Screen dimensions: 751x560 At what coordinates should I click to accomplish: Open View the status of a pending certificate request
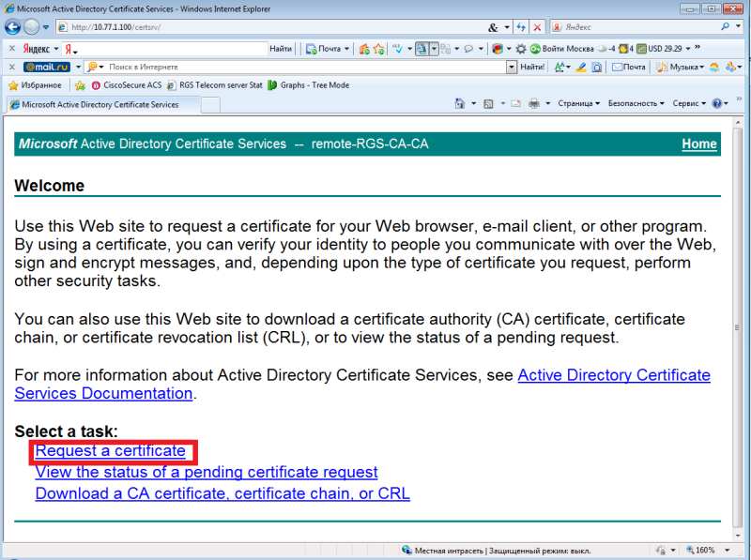pos(207,472)
